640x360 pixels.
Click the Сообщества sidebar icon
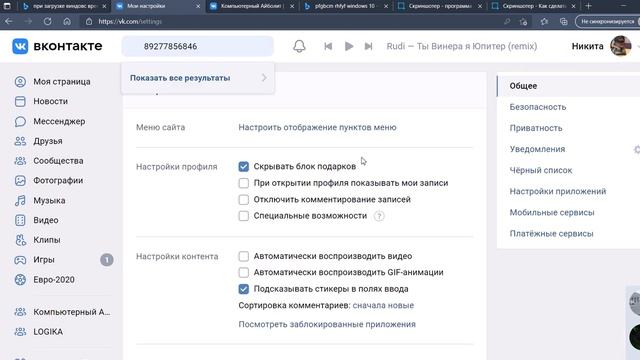tap(20, 161)
